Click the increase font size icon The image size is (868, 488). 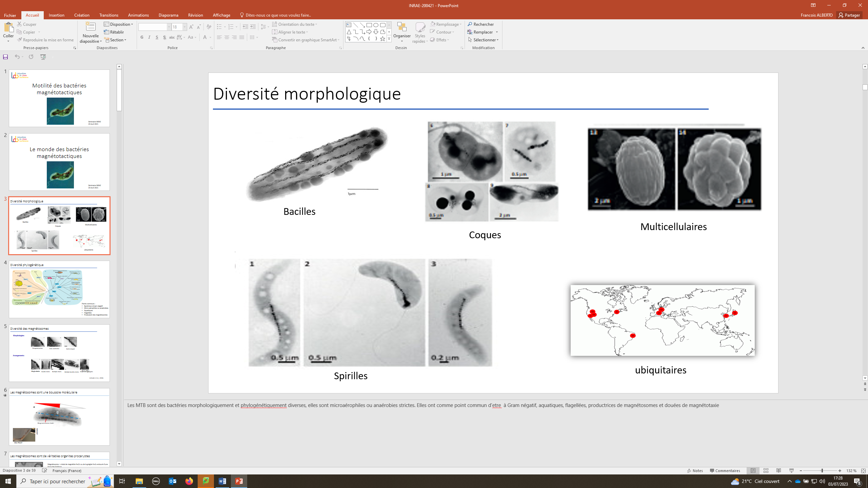coord(191,27)
